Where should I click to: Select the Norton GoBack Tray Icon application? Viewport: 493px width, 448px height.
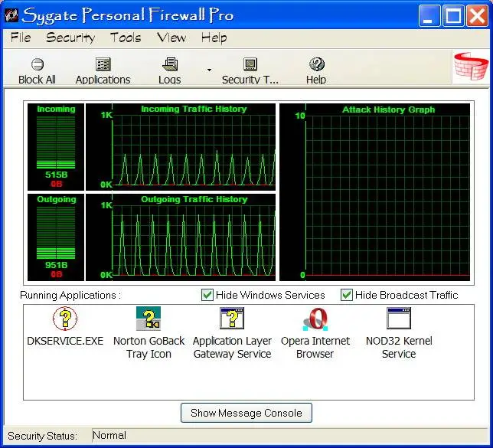[x=149, y=319]
